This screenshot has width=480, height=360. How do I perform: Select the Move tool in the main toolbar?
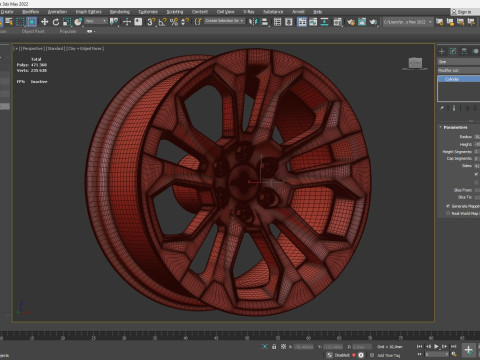(x=44, y=22)
